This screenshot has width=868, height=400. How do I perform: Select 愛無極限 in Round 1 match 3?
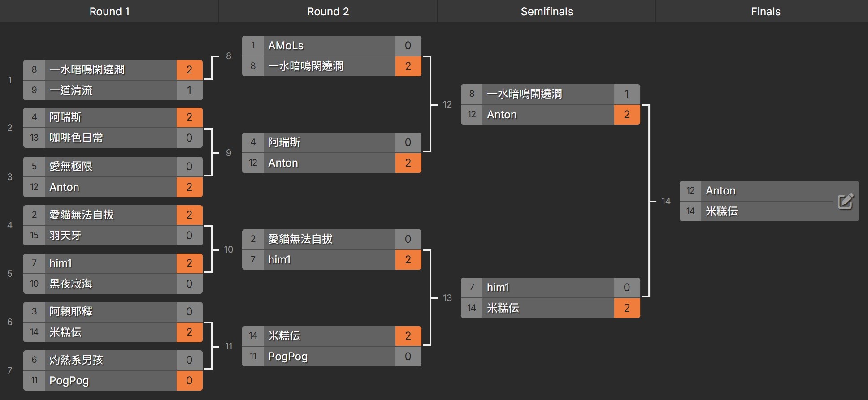click(x=71, y=167)
